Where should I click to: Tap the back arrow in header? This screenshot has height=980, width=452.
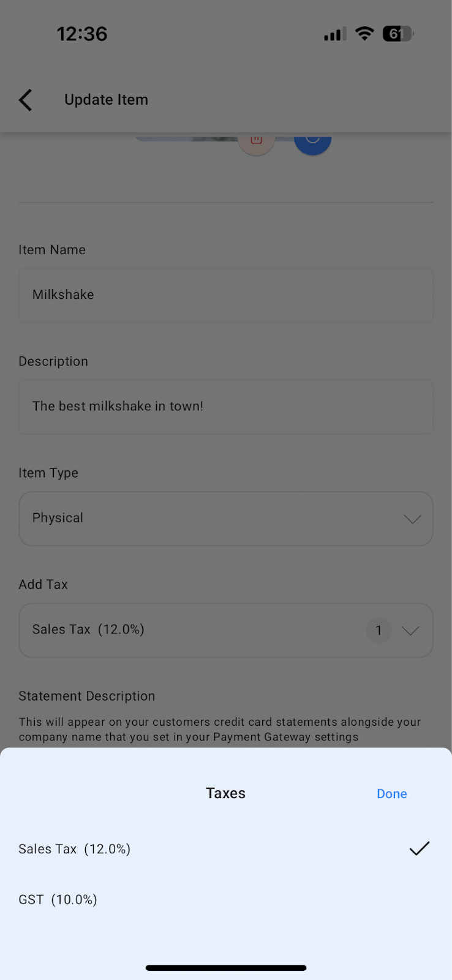26,100
